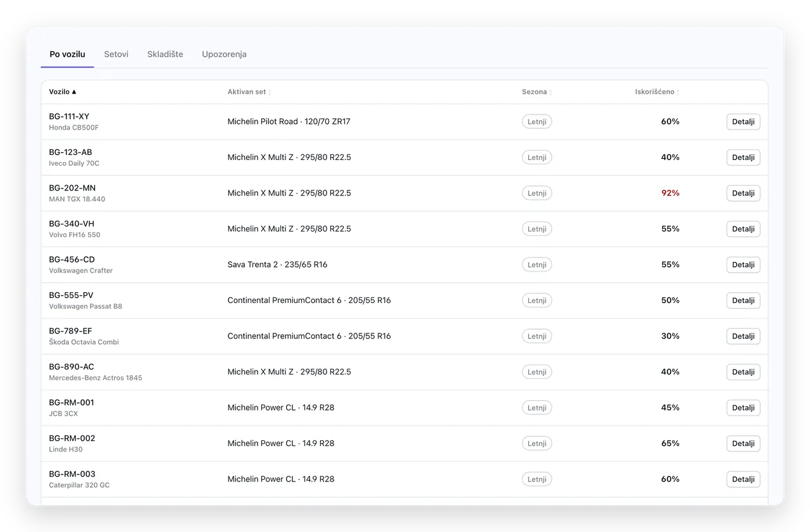Click the 45% usage for BG-RM-001

(x=670, y=407)
